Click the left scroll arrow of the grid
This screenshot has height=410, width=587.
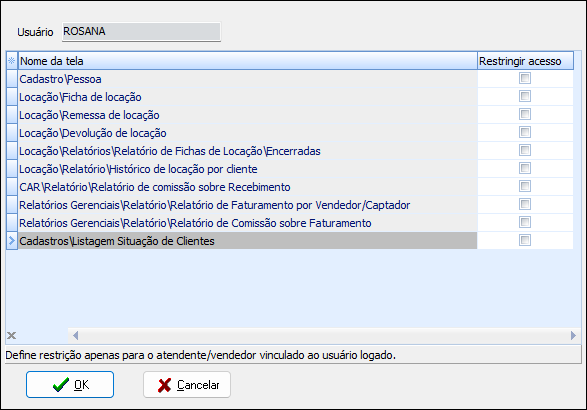(x=75, y=335)
